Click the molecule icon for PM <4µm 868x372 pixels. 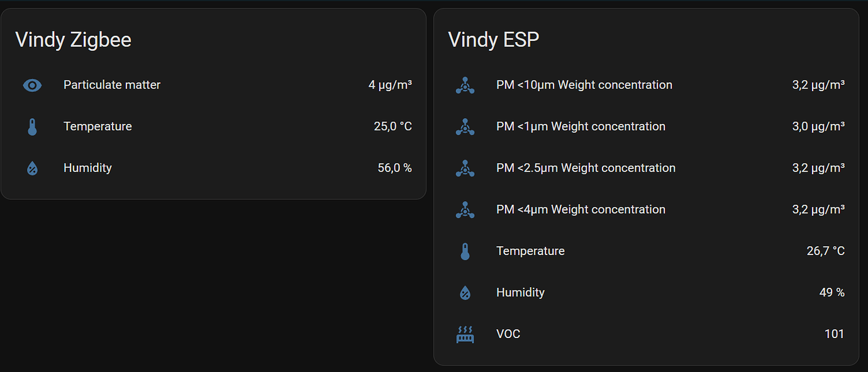tap(465, 209)
